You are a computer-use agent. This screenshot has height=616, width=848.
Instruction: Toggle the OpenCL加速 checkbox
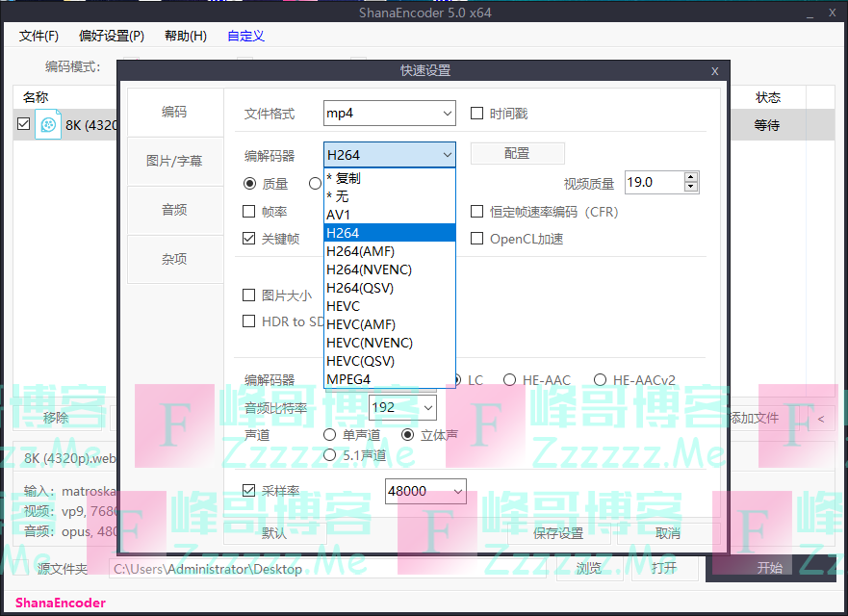[x=476, y=239]
